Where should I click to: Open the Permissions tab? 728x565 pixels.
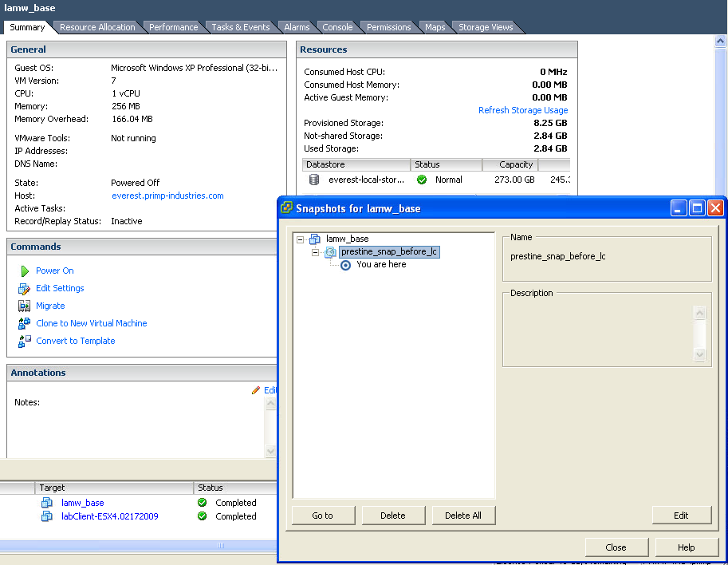tap(388, 27)
